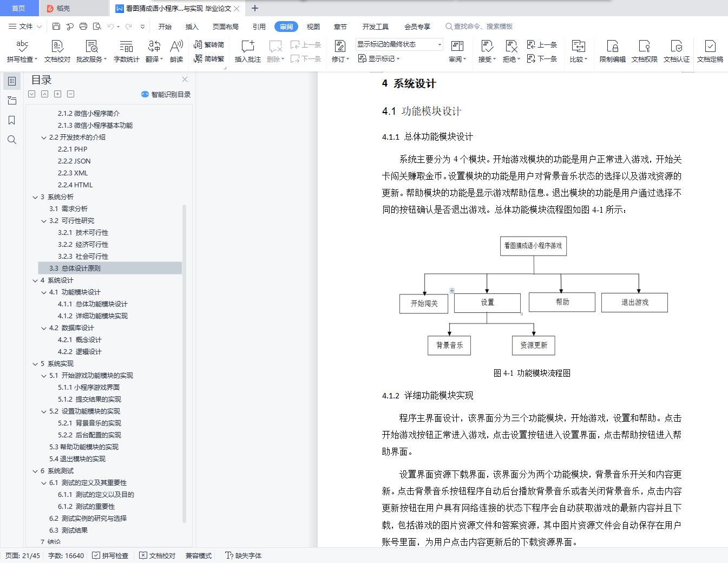The width and height of the screenshot is (728, 563).
Task: Switch to the 页面布局 ribbon tab
Action: pos(226,27)
